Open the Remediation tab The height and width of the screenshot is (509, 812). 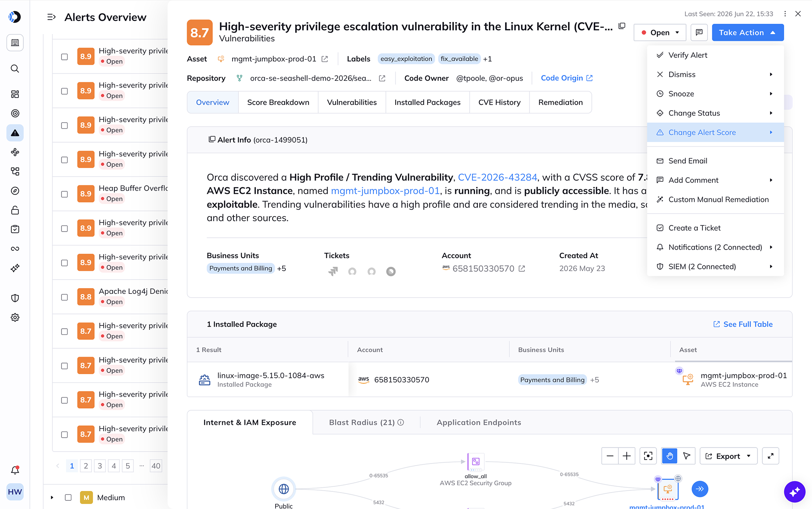click(560, 102)
